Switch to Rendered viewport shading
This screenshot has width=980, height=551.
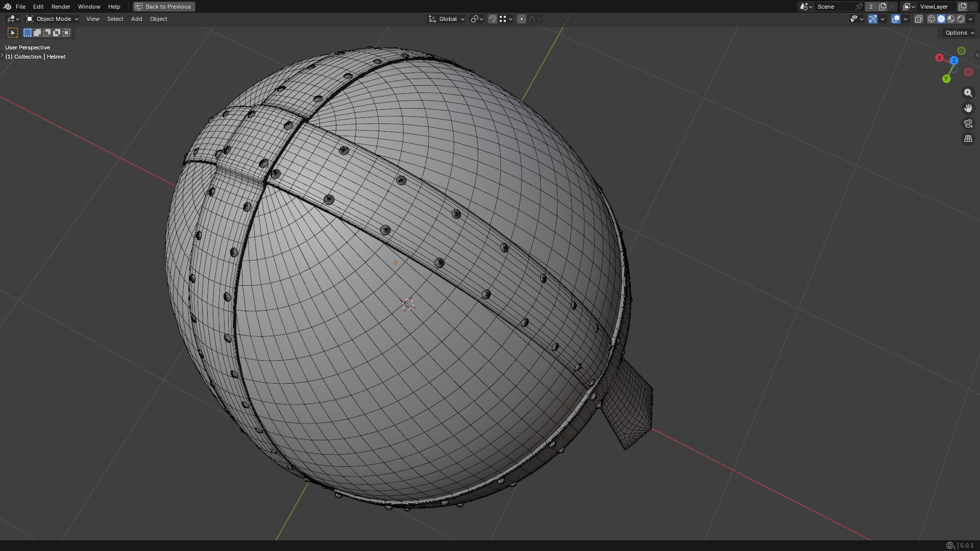coord(961,19)
